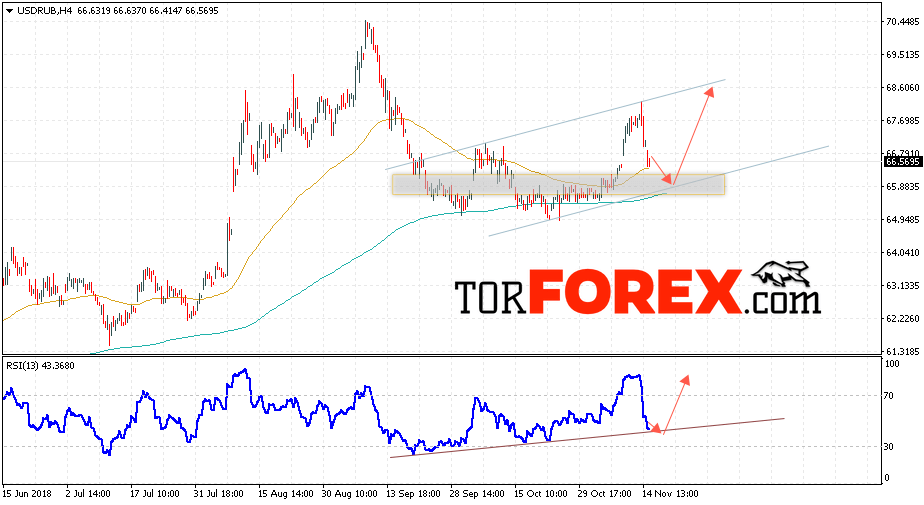Click the 70.4485 price axis value
924x505 pixels.
[903, 22]
